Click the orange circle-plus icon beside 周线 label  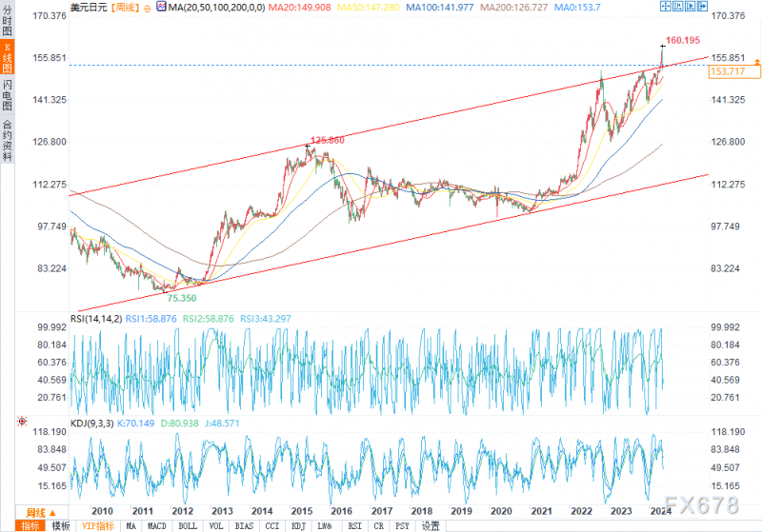pyautogui.click(x=148, y=9)
